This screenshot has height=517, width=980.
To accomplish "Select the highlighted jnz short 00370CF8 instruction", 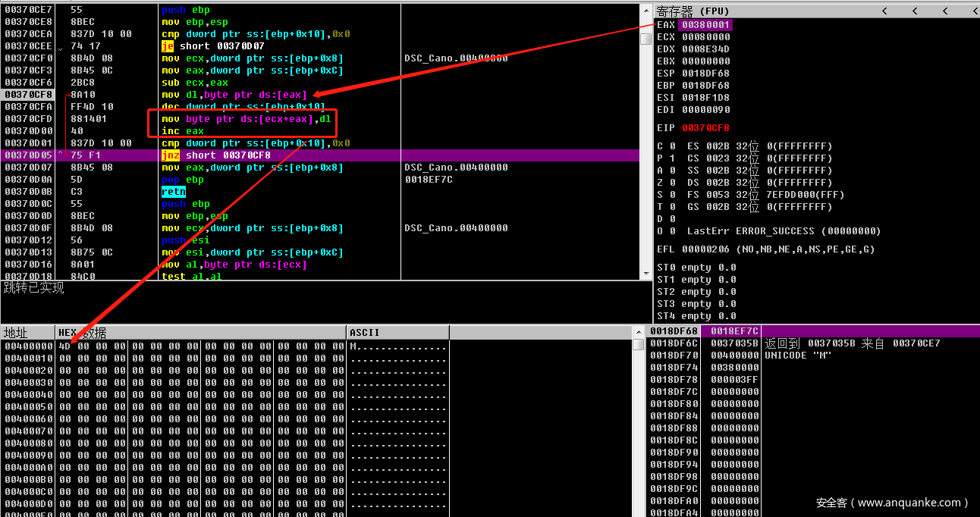I will coord(216,155).
